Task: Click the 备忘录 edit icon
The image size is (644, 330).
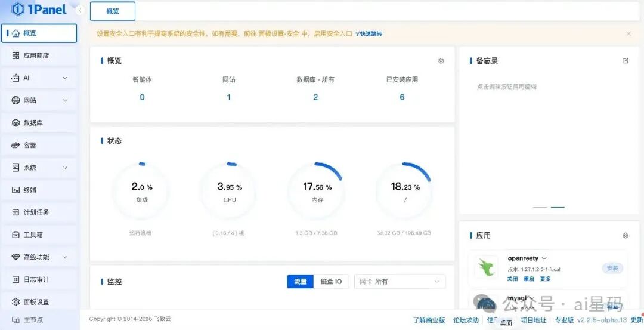Action: point(626,61)
